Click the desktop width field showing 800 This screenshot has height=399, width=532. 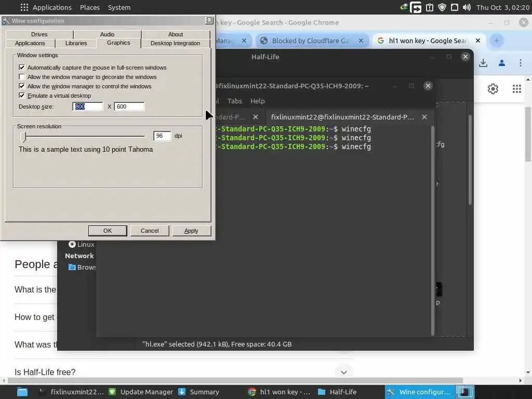tap(87, 107)
